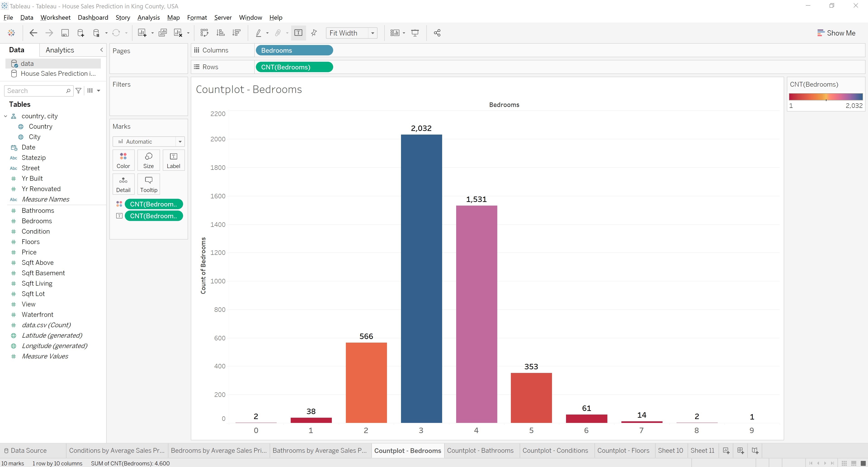Open the Analysis menu
Screen dimensions: 868x467
pos(148,18)
